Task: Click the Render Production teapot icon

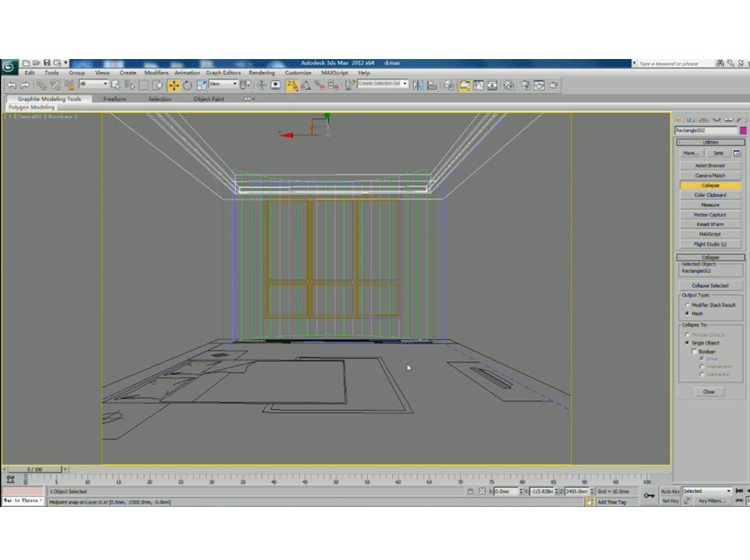Action: tap(553, 85)
